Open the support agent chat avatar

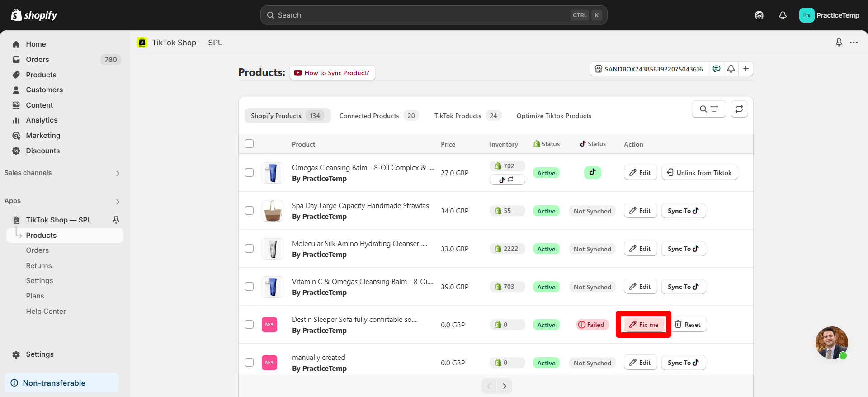831,342
